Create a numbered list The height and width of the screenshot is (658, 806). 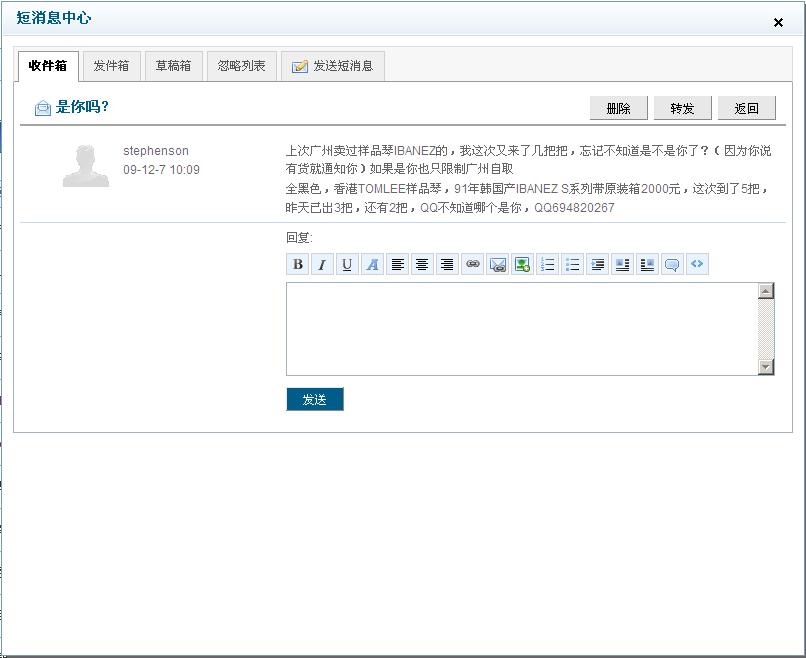coord(547,265)
